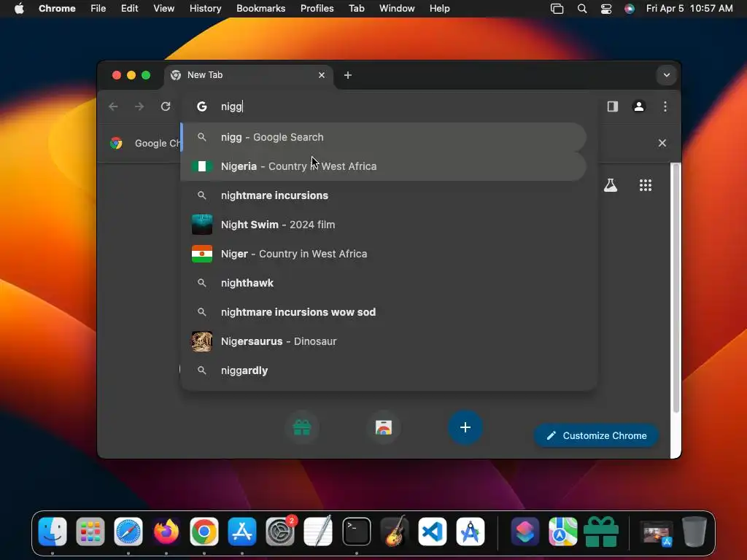The width and height of the screenshot is (747, 560).
Task: Open the File menu
Action: pos(98,9)
